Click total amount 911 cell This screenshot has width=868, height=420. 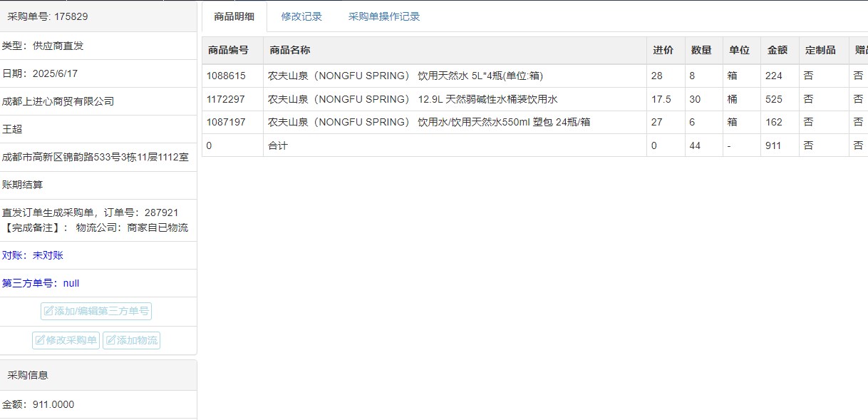[780, 145]
